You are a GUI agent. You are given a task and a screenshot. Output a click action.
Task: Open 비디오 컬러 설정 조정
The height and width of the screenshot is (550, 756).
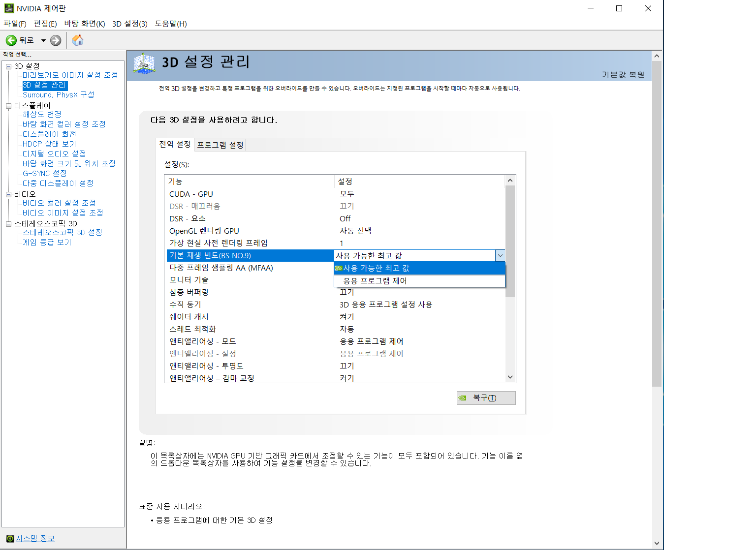[x=59, y=203]
